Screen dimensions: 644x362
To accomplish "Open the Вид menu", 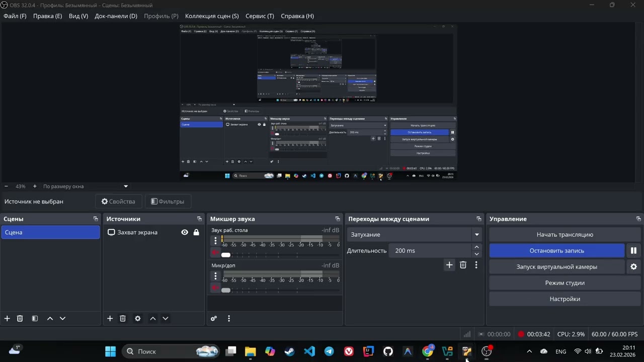I will point(78,16).
